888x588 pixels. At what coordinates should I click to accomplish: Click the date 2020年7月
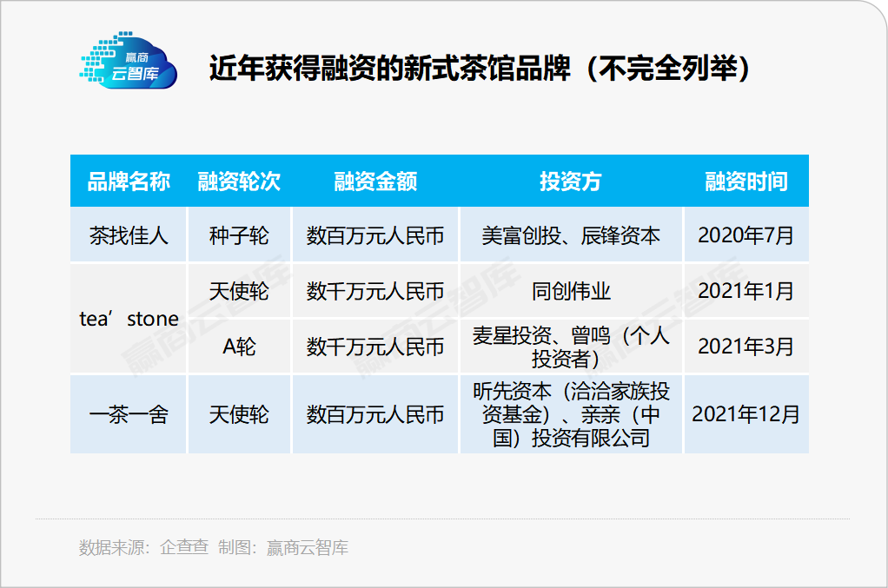coord(746,235)
